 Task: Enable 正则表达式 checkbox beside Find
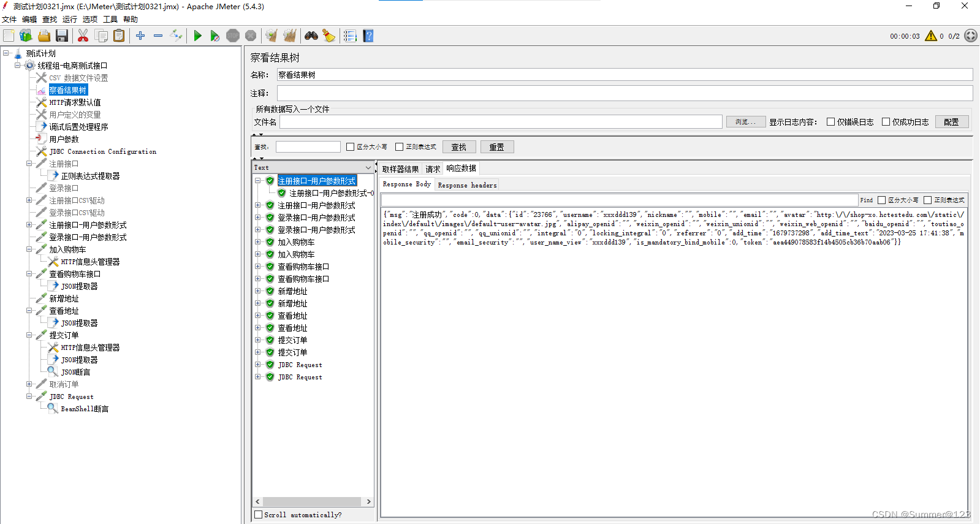tap(928, 200)
